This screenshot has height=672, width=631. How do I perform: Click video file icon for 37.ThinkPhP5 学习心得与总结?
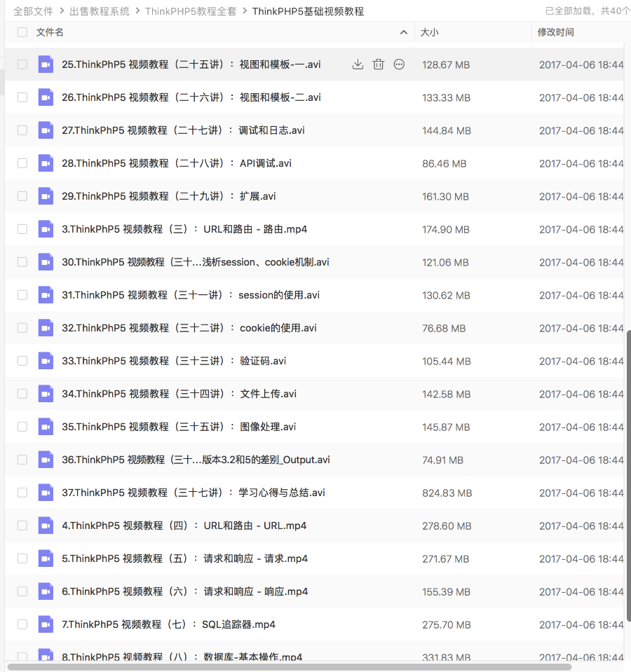(x=46, y=493)
